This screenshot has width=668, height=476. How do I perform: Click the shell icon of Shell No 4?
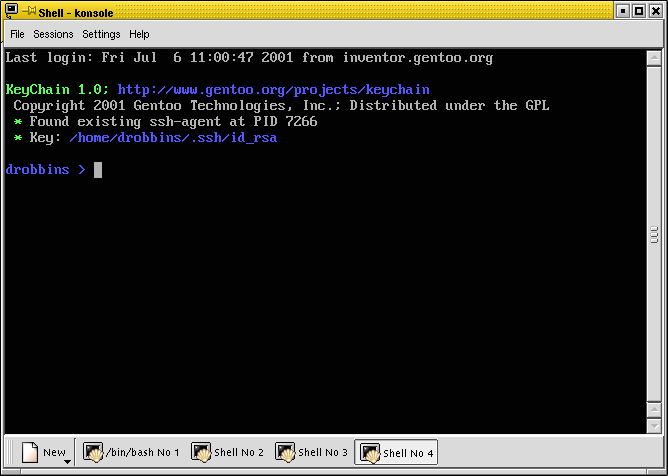(x=371, y=453)
